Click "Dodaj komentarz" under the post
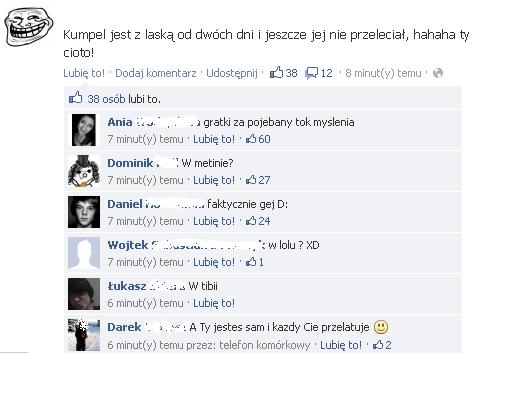Screen dimensions: 520x411 point(156,73)
